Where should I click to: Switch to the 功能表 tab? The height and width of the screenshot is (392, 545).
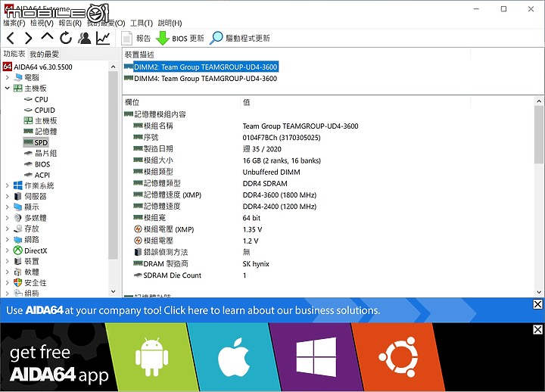coord(14,54)
